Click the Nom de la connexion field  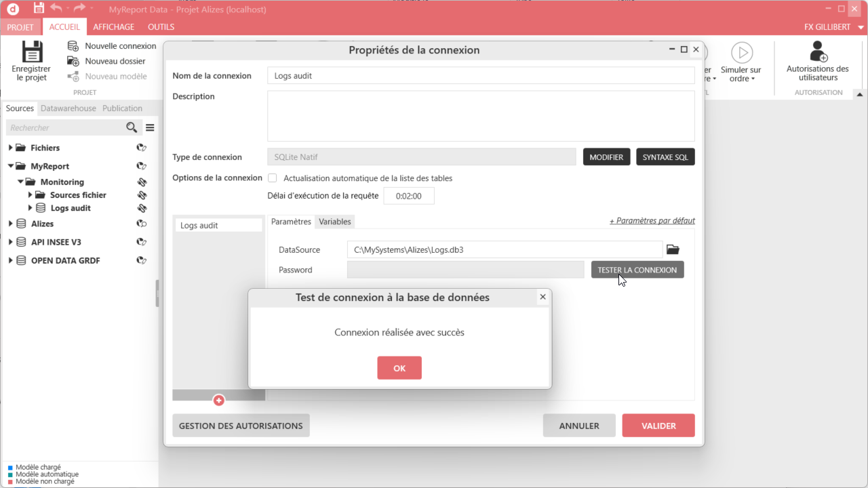coord(481,76)
